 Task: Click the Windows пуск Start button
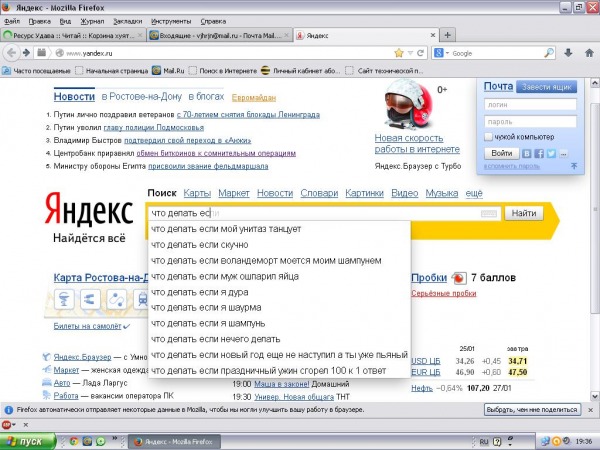tap(28, 441)
